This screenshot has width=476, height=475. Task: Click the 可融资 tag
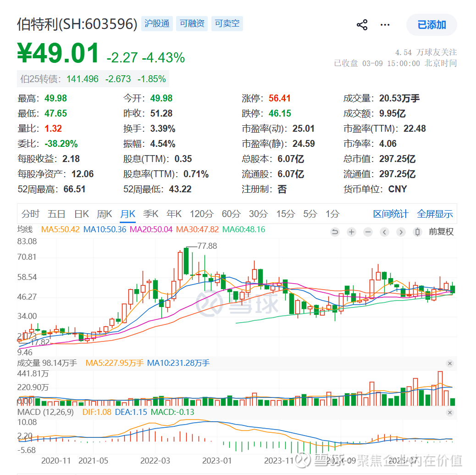pyautogui.click(x=192, y=23)
